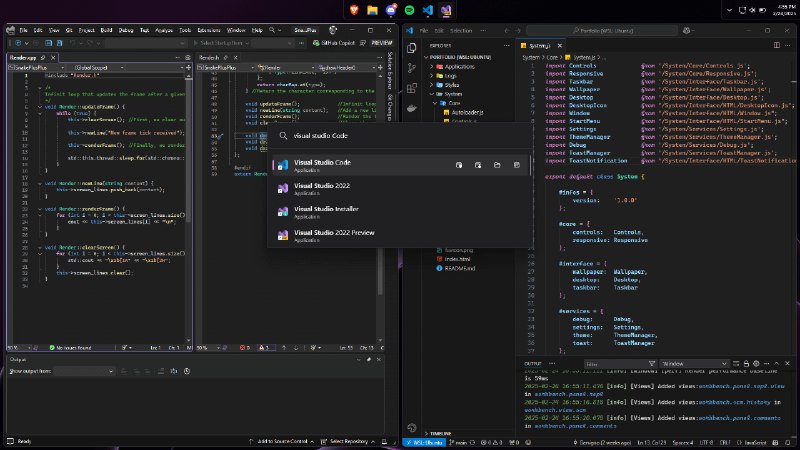Open File Explorer from the taskbar
Image resolution: width=800 pixels, height=450 pixels.
click(372, 10)
